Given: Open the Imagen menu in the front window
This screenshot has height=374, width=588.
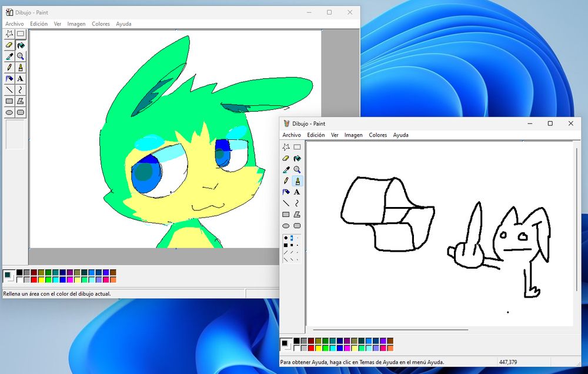Looking at the screenshot, I should click(353, 135).
